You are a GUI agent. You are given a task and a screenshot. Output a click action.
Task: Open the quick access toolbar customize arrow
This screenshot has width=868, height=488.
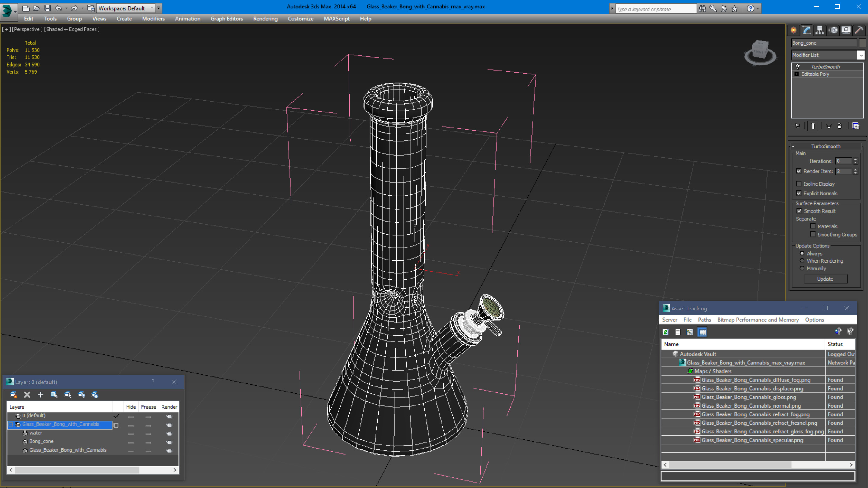159,8
